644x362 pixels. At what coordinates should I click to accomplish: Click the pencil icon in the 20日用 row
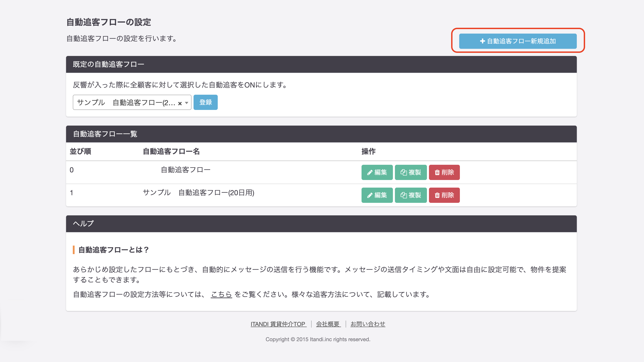tap(370, 195)
